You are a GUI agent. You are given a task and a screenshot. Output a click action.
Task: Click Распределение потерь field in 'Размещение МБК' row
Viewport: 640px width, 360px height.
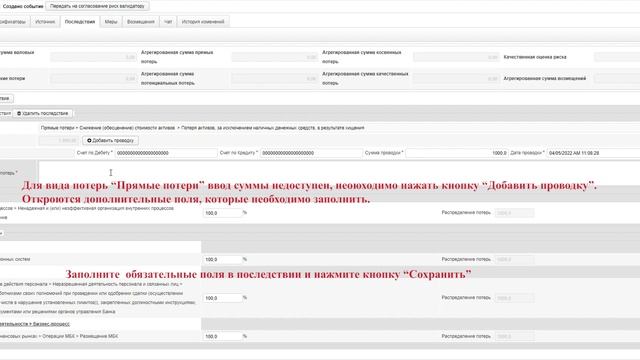(x=514, y=337)
